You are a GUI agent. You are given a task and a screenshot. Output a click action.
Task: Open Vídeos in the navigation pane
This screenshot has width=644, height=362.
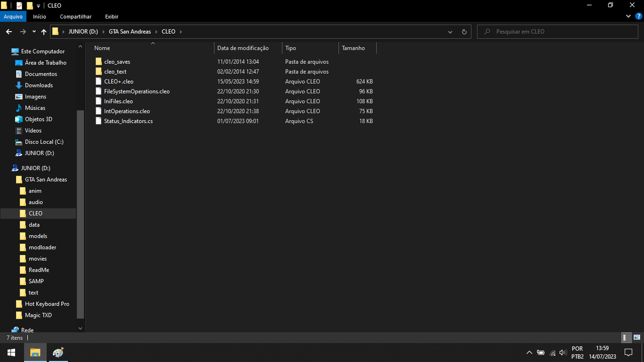(33, 131)
